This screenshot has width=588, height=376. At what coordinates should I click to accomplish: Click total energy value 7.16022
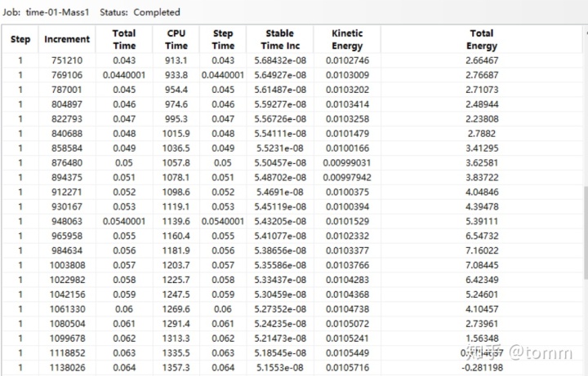482,250
